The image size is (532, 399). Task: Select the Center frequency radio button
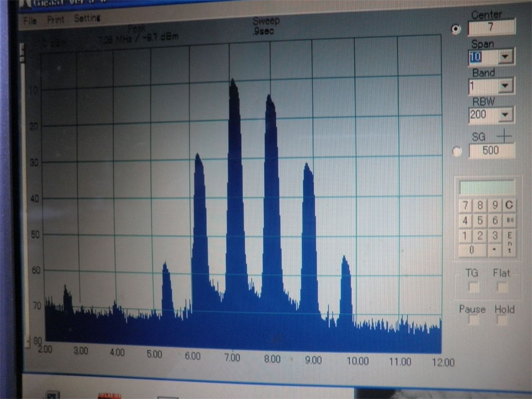pyautogui.click(x=456, y=30)
